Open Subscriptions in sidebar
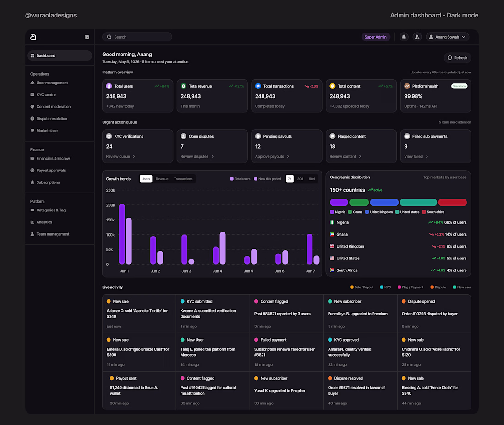This screenshot has width=504, height=425. tap(45, 182)
